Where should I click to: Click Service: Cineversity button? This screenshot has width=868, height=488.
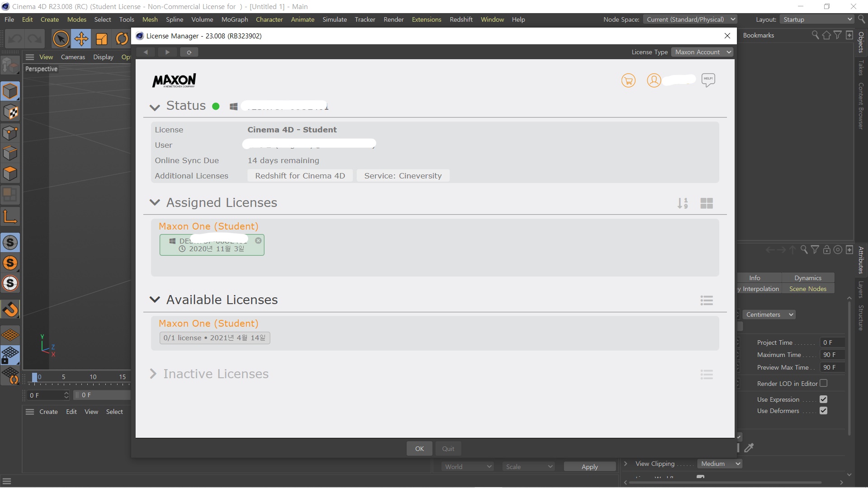[x=403, y=176]
